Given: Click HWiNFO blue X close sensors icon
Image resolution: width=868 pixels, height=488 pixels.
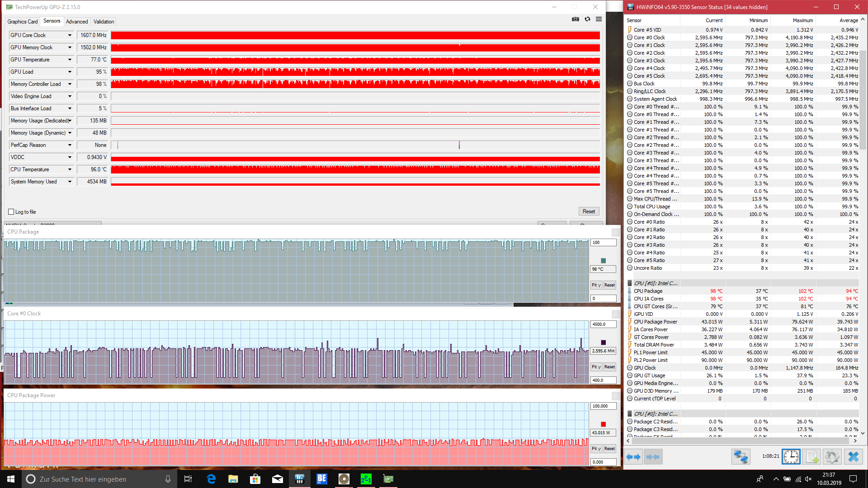Looking at the screenshot, I should tap(853, 457).
